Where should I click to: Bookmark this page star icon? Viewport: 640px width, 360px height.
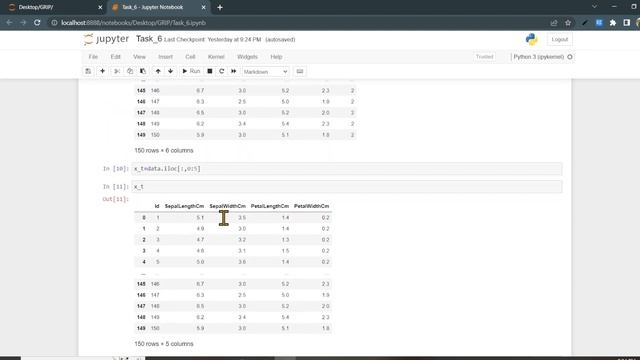point(568,23)
